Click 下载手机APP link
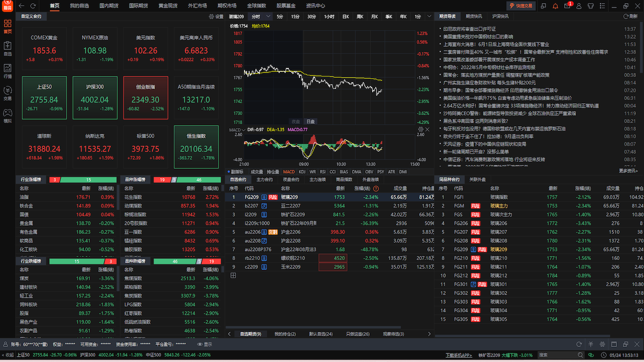The width and height of the screenshot is (644, 362). click(459, 355)
